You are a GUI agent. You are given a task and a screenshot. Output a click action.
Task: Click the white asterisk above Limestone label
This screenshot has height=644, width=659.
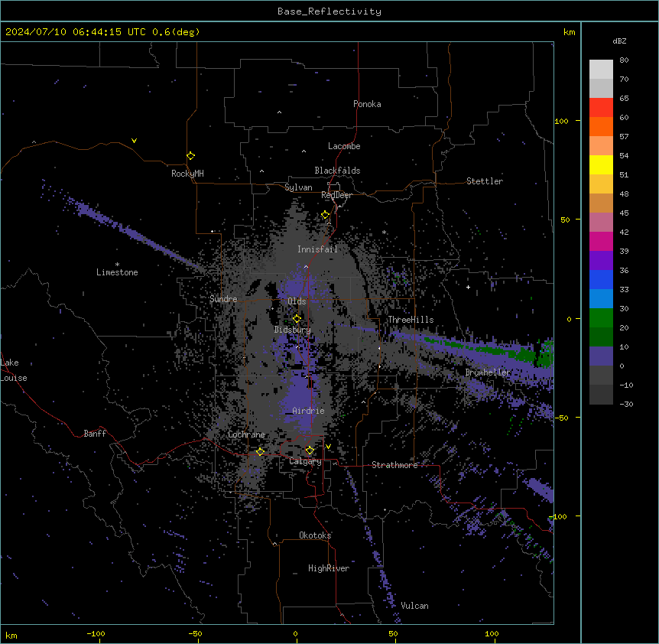click(x=117, y=265)
